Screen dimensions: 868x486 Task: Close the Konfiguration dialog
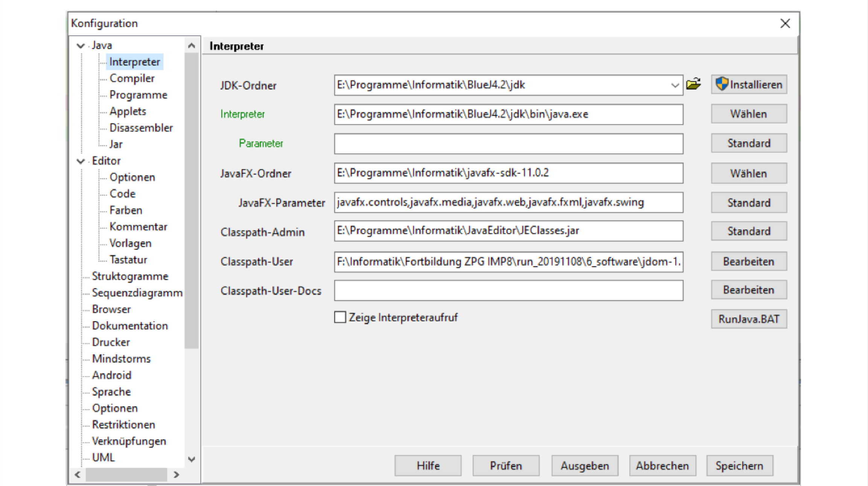point(785,23)
